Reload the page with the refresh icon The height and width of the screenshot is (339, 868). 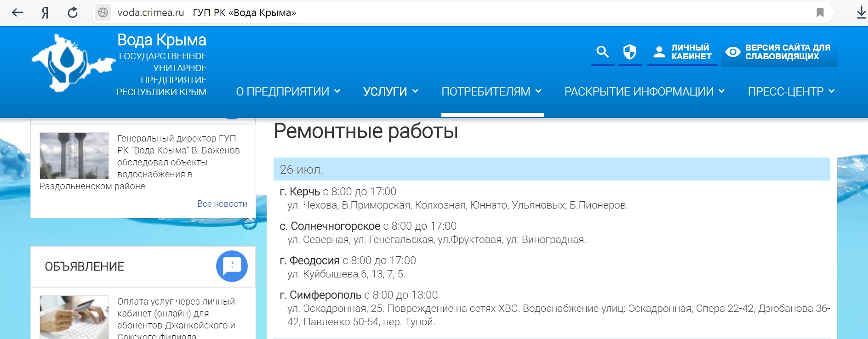coord(73,12)
